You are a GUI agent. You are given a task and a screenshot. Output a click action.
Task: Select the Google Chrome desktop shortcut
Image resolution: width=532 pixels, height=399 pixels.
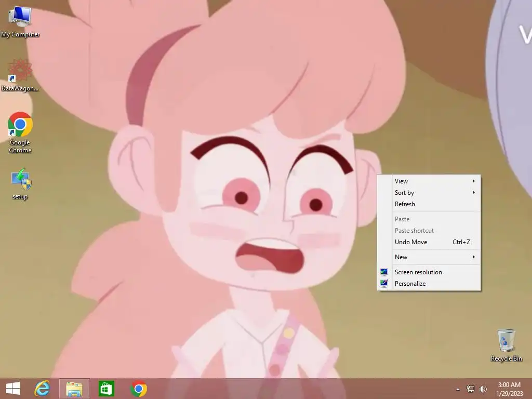[20, 132]
